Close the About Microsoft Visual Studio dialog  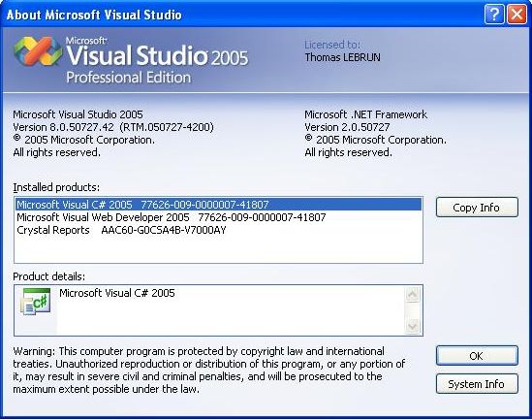point(516,15)
